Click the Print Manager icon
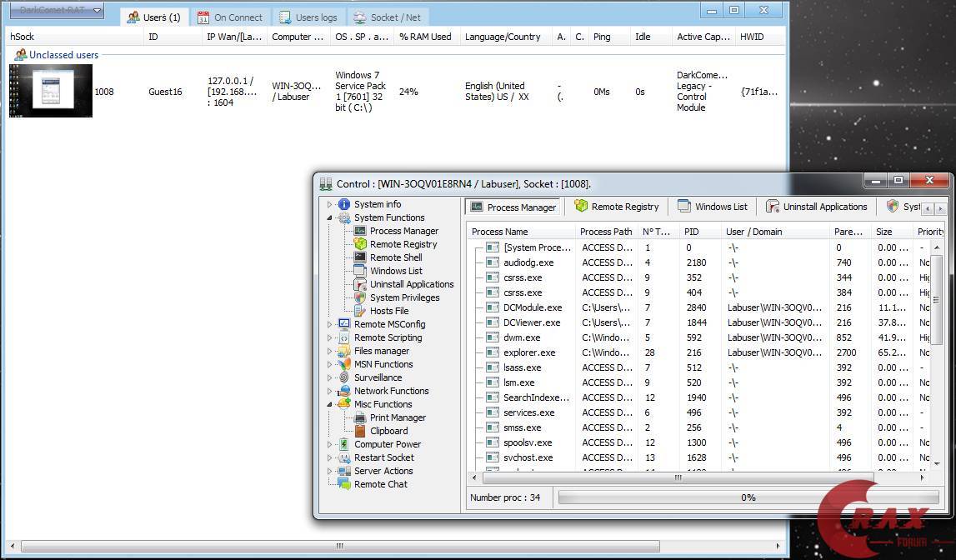The image size is (956, 560). 360,417
